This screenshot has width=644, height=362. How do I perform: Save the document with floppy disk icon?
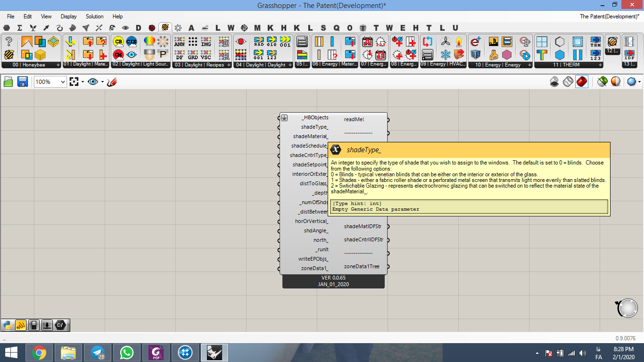point(22,82)
